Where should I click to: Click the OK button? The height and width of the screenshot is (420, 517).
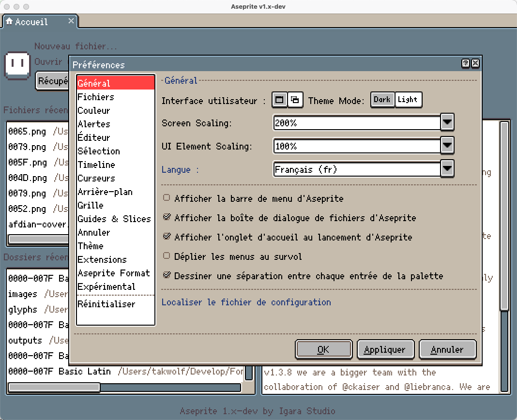323,349
